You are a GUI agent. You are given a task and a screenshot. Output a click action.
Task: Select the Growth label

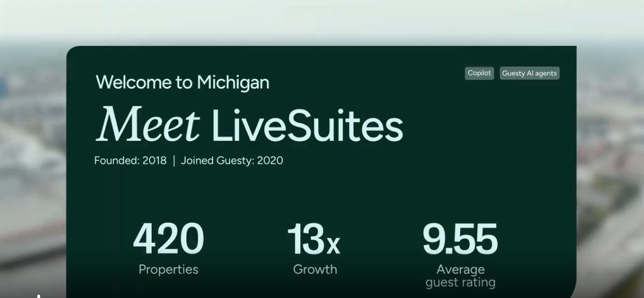[x=315, y=269]
